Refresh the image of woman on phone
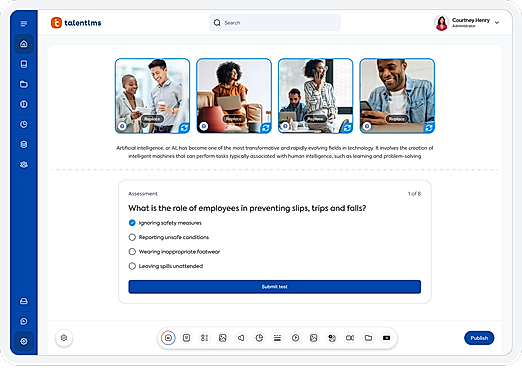522x368 pixels. (x=347, y=128)
